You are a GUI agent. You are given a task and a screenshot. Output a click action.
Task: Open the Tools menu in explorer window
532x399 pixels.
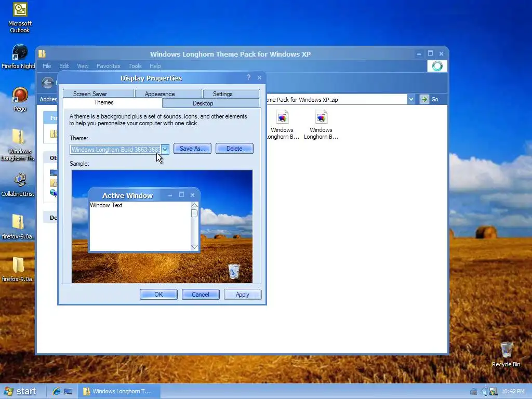coord(135,66)
